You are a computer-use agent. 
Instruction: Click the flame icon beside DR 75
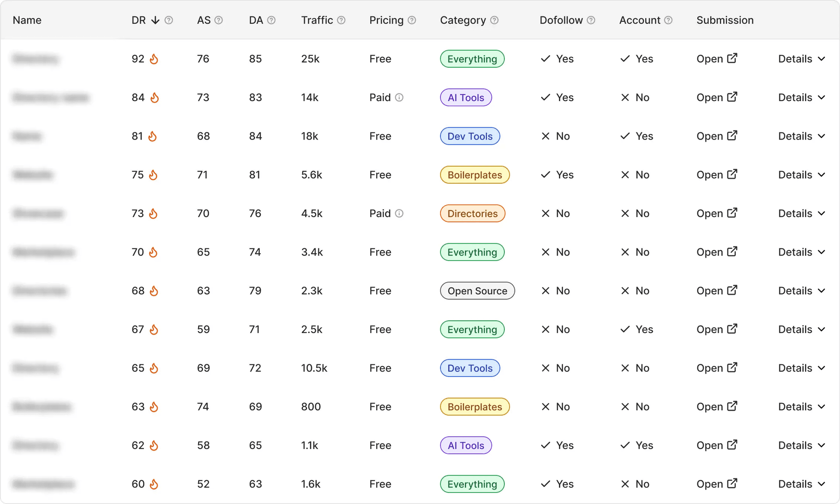pos(153,175)
